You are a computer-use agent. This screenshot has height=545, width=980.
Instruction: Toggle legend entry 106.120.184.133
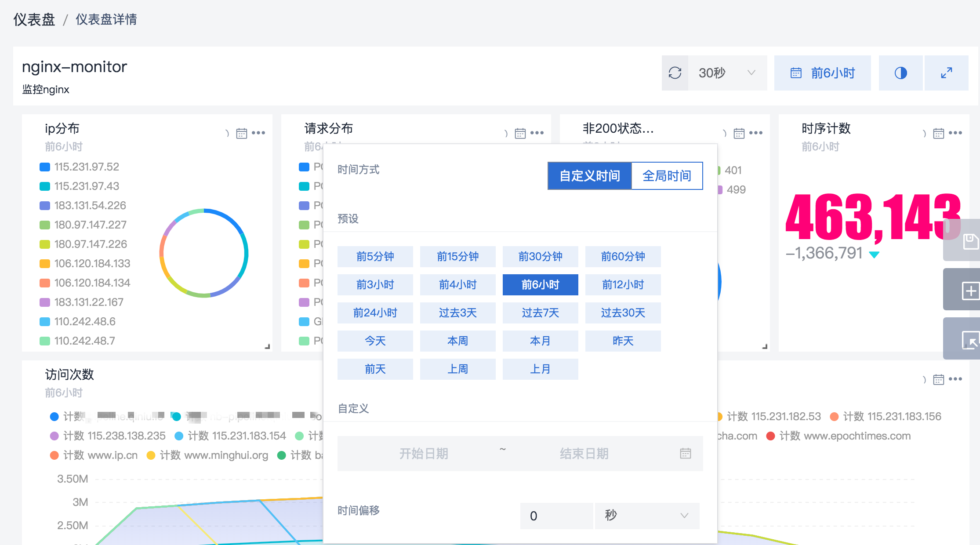pos(85,264)
